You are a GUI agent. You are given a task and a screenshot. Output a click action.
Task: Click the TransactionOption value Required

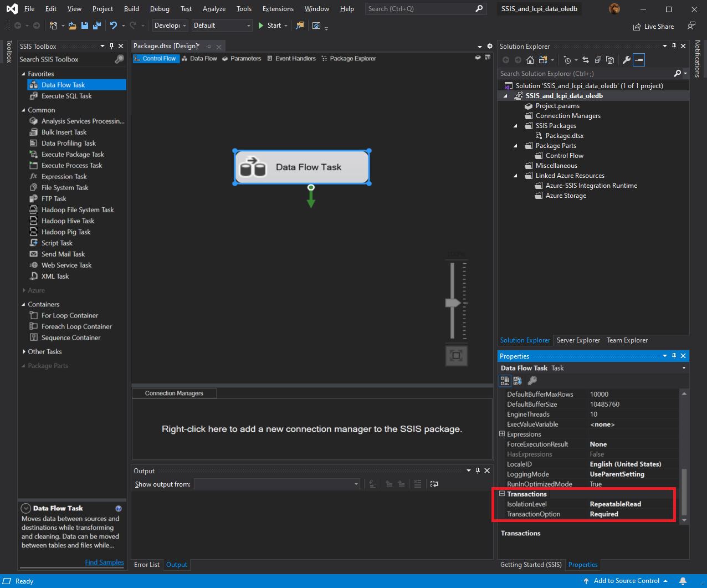[x=604, y=514]
